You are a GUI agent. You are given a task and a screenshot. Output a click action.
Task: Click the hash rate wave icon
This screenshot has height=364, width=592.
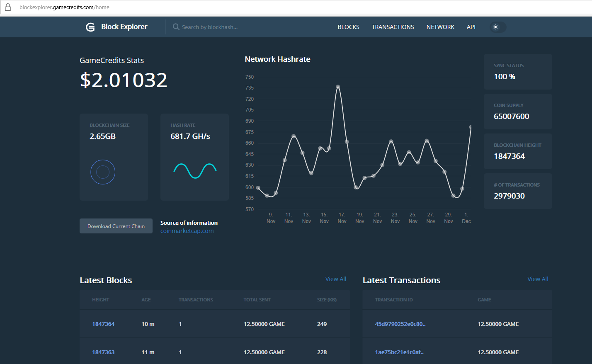tap(195, 170)
